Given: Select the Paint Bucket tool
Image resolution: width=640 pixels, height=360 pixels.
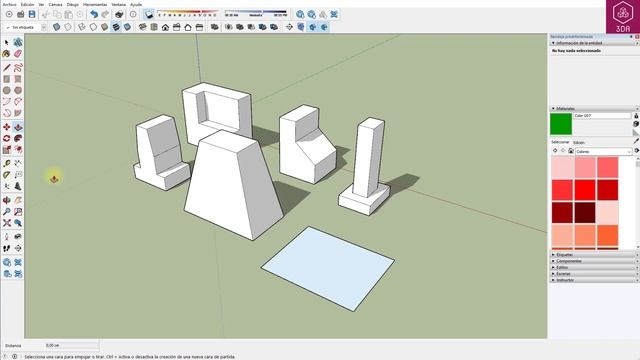Looking at the screenshot, I should [x=7, y=54].
